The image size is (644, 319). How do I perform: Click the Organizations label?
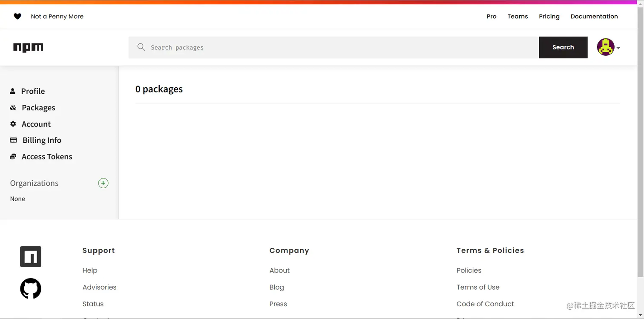34,183
